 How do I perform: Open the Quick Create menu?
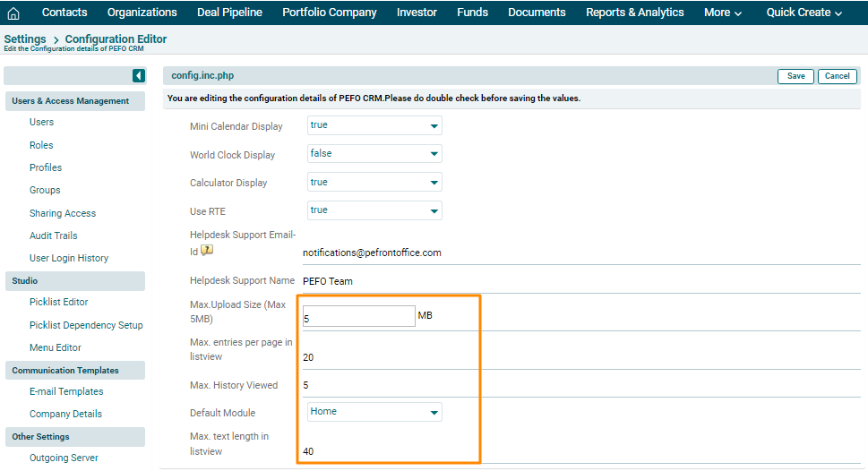click(x=804, y=13)
